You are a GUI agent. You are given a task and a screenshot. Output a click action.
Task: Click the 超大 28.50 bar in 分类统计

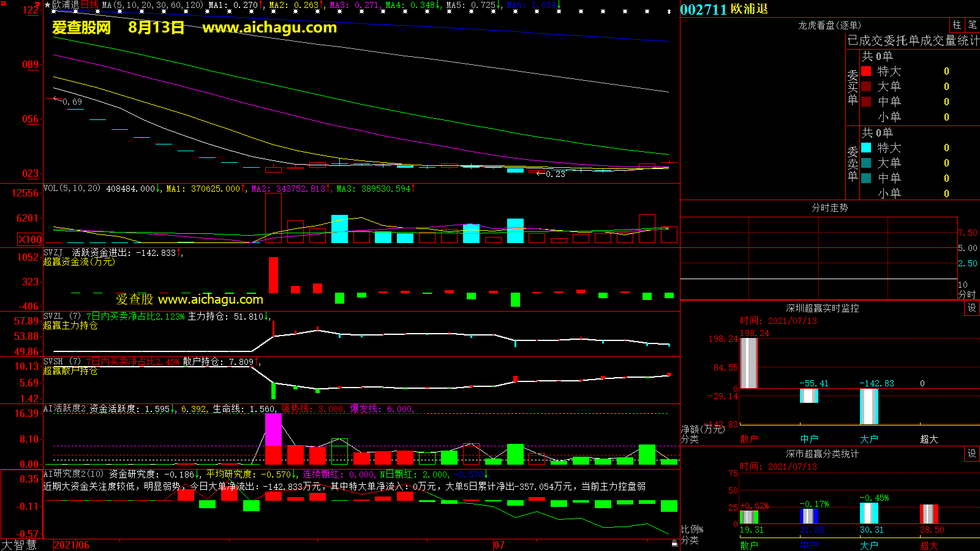(x=929, y=514)
